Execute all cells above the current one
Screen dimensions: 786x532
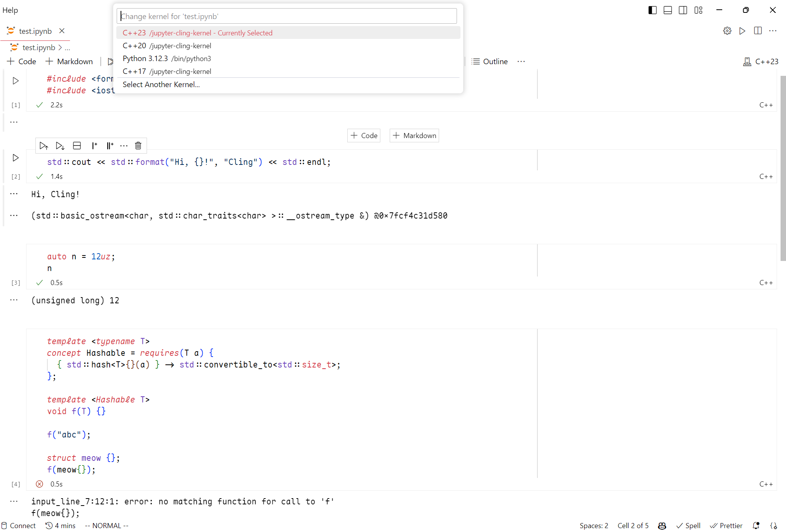pyautogui.click(x=44, y=145)
